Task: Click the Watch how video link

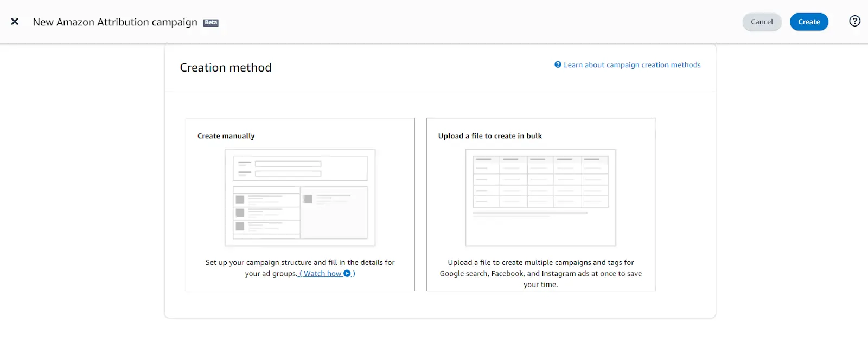Action: pyautogui.click(x=327, y=274)
